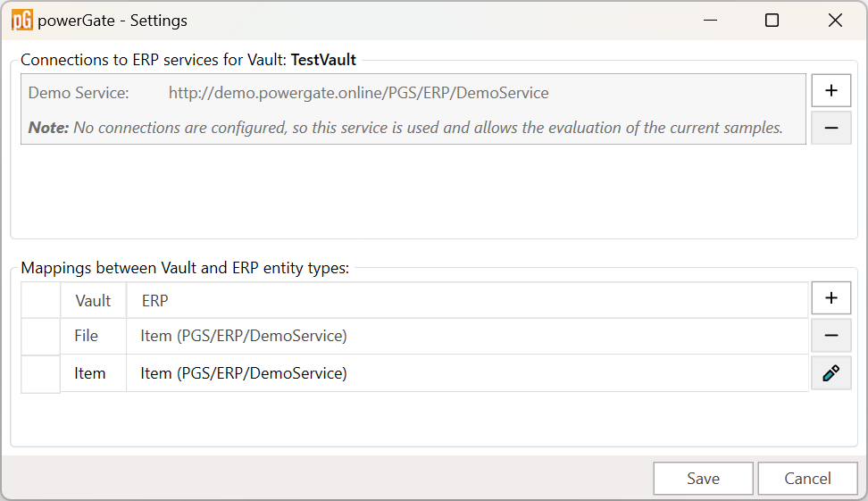868x501 pixels.
Task: Select the File mapping row
Action: [x=415, y=336]
